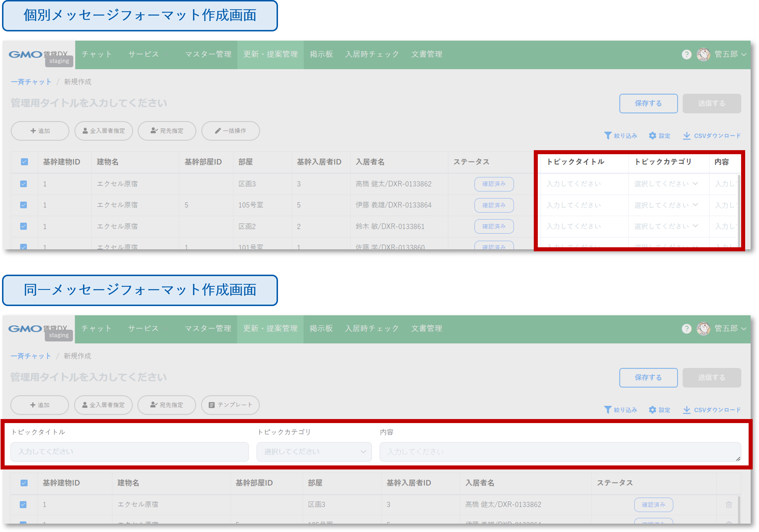
Task: Click 内容 cell in 伊藤 義雄 row
Action: (723, 205)
